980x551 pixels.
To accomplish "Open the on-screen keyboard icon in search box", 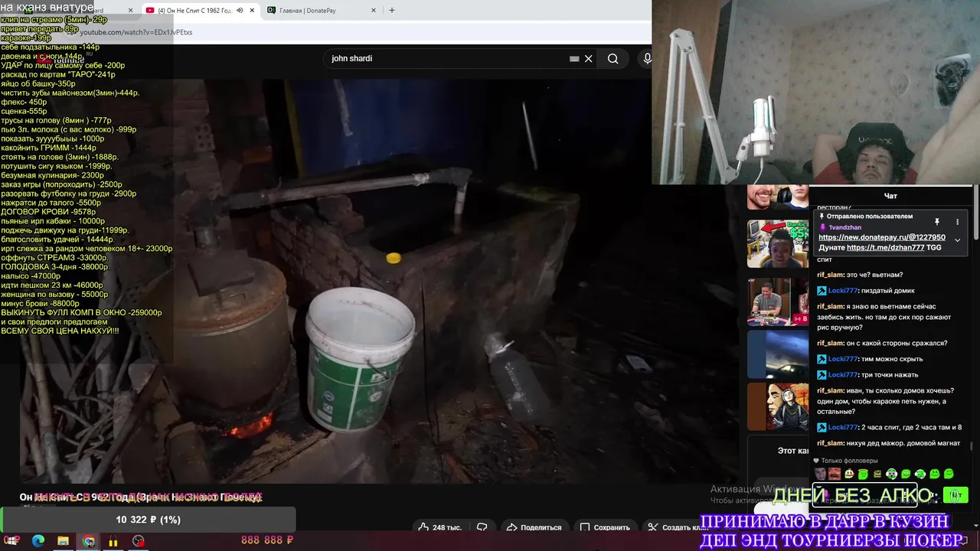I will [574, 59].
